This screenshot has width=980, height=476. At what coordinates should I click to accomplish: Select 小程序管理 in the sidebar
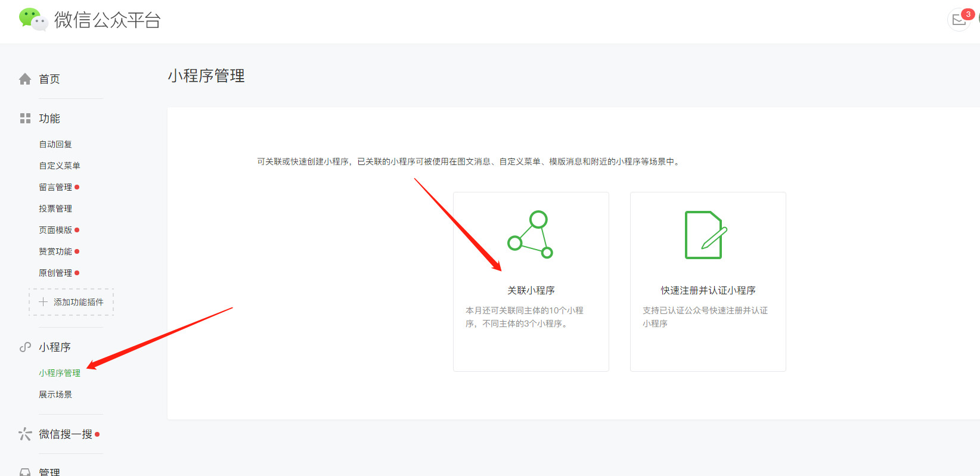(x=60, y=373)
